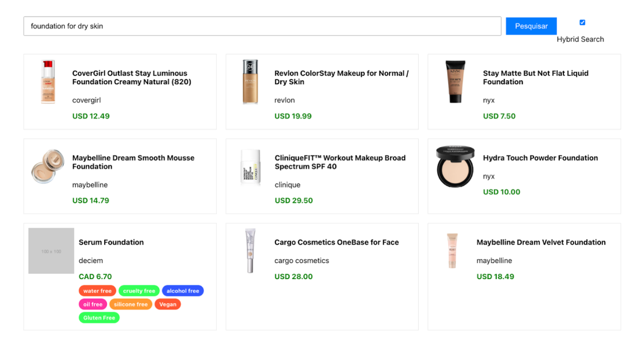Click the Pesquisar search button
644x338 pixels.
(x=531, y=26)
